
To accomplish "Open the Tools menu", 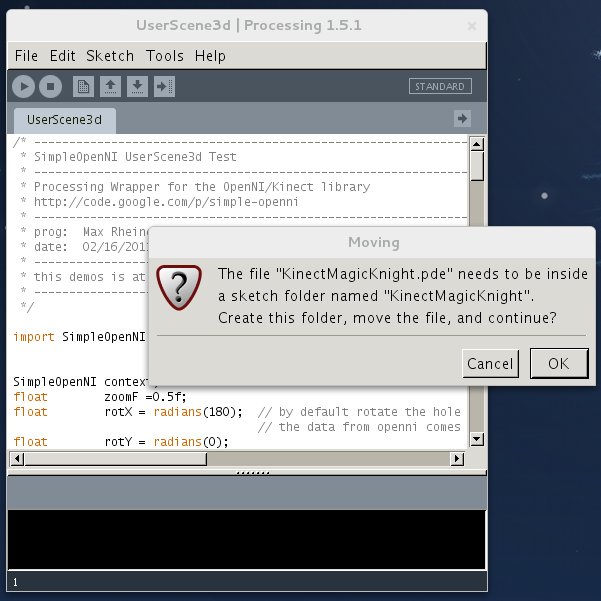I will (x=165, y=56).
